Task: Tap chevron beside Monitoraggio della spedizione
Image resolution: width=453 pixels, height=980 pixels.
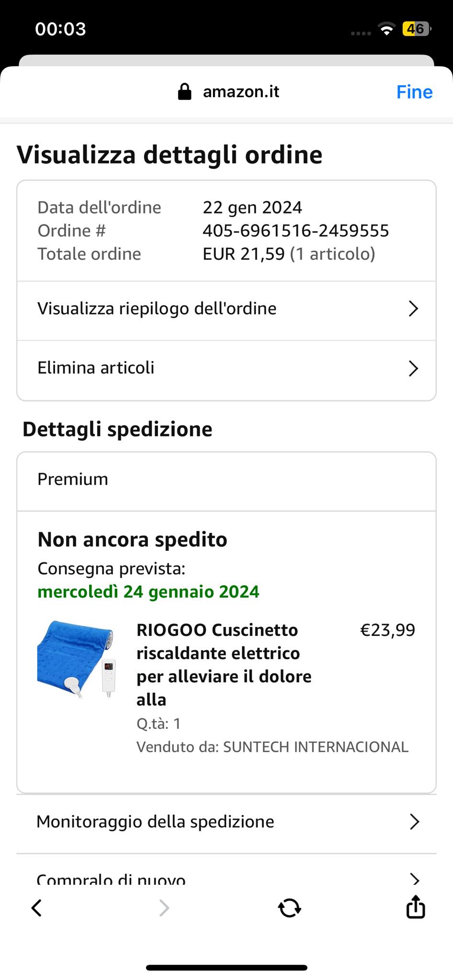Action: coord(414,822)
